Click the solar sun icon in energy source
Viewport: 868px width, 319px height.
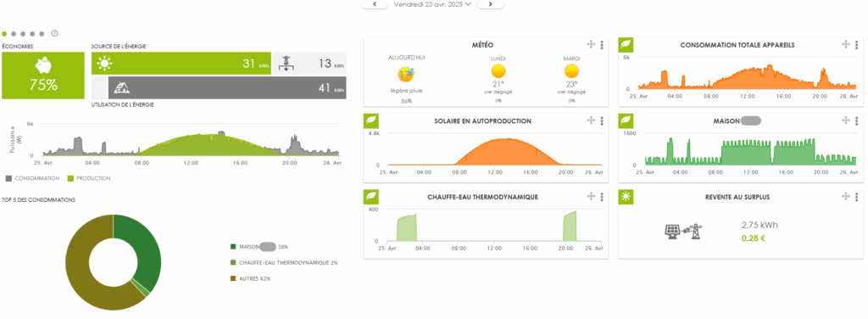[104, 64]
